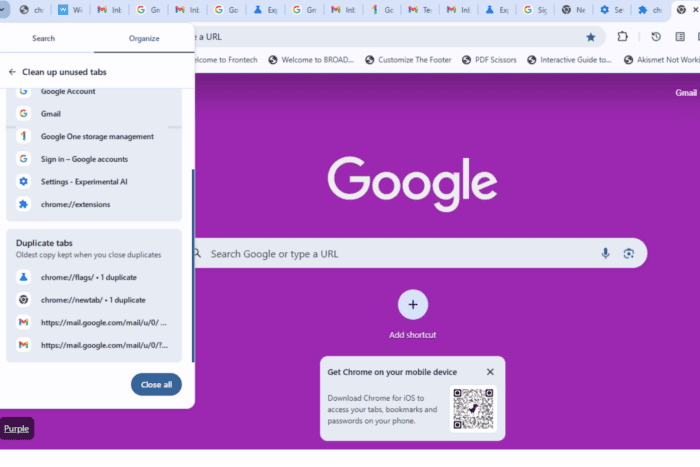Expand the tab search dropdown arrow
700x467 pixels.
click(x=2, y=9)
